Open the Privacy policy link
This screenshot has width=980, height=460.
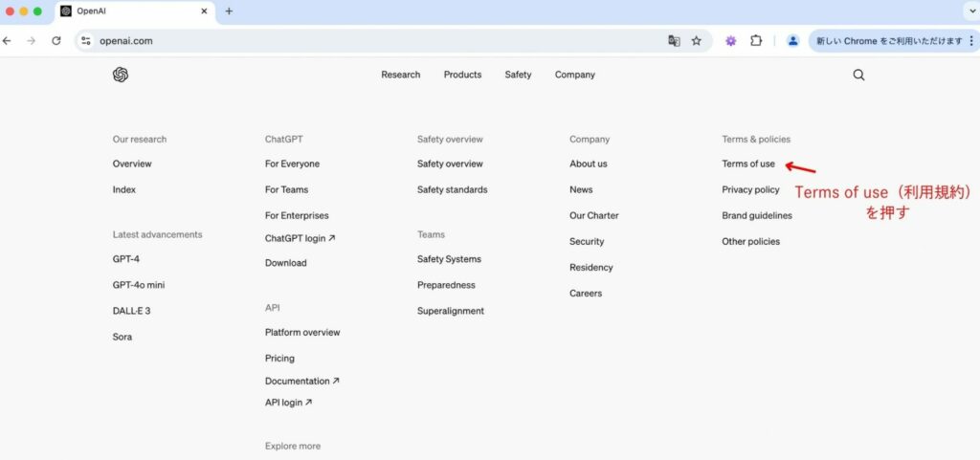pyautogui.click(x=750, y=189)
